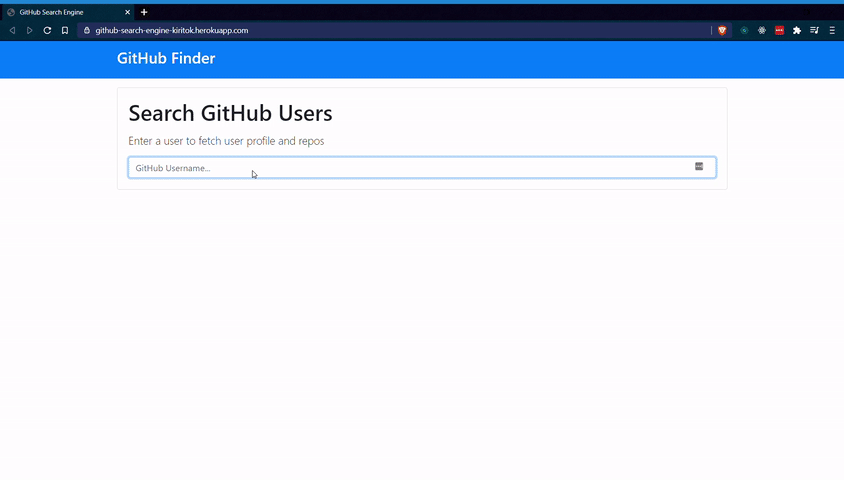Open Brave Shields lion icon
The width and height of the screenshot is (844, 480).
point(722,31)
